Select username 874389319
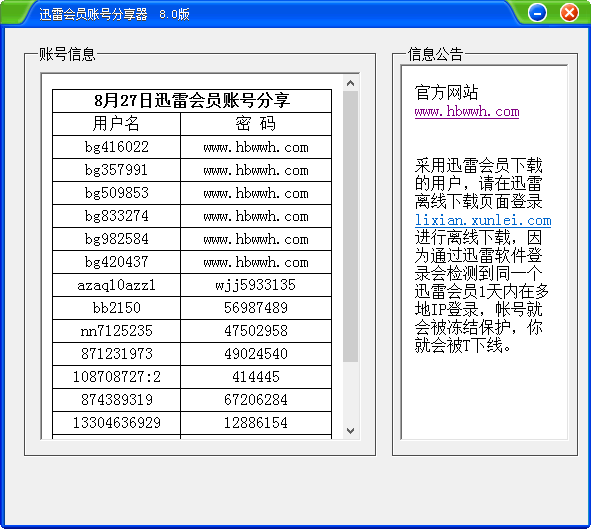 (x=116, y=400)
